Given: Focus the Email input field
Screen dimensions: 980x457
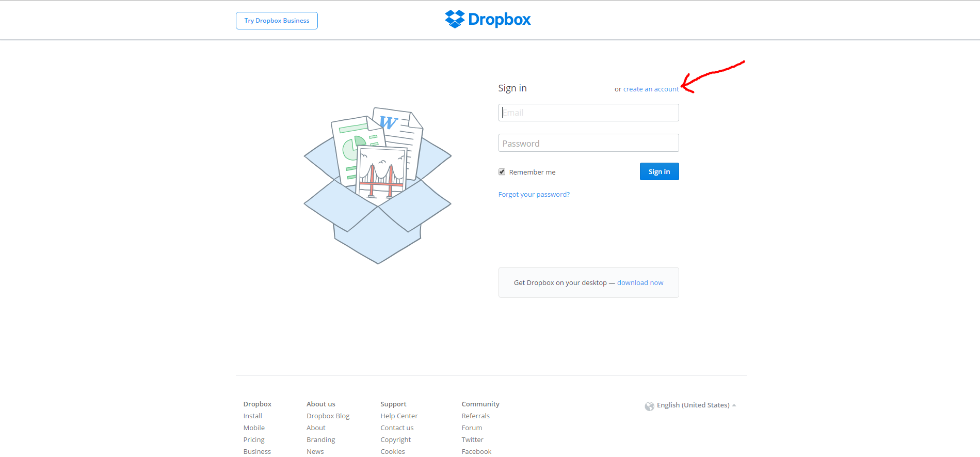Looking at the screenshot, I should (x=588, y=113).
